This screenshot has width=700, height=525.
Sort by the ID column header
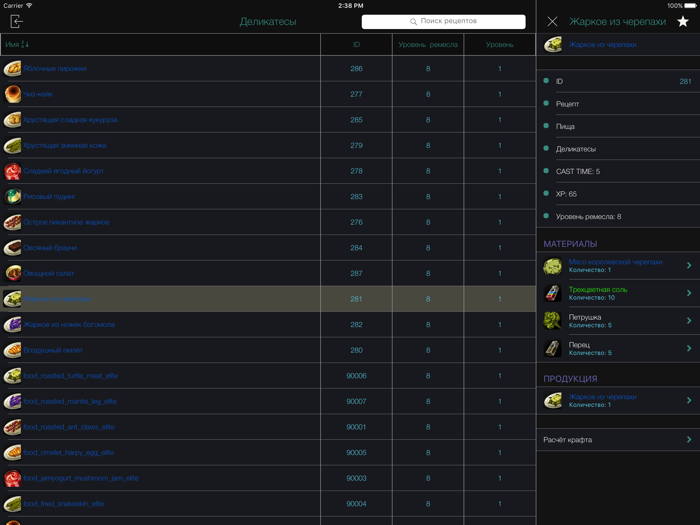pyautogui.click(x=356, y=45)
